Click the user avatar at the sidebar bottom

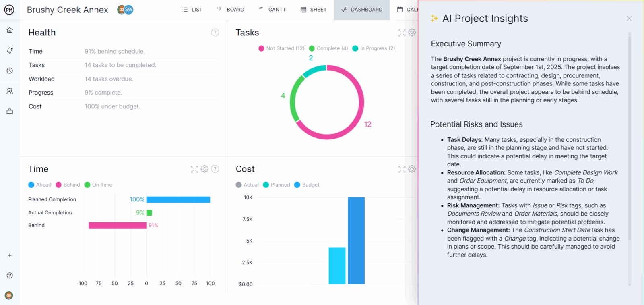[x=9, y=295]
